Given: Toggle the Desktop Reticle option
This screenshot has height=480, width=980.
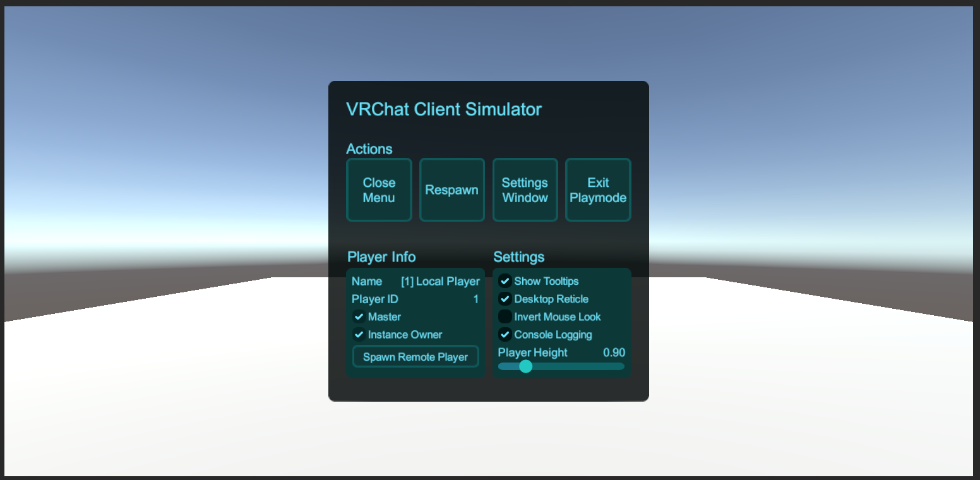Looking at the screenshot, I should (505, 299).
